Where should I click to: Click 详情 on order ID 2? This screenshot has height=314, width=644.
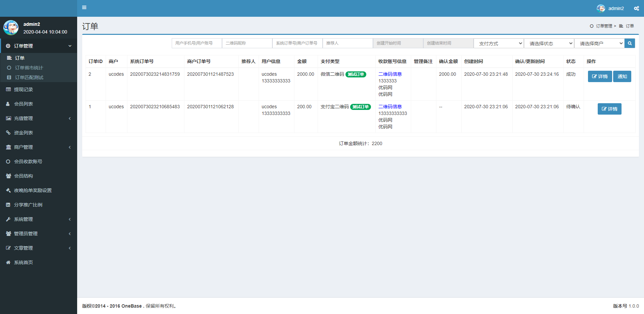600,76
